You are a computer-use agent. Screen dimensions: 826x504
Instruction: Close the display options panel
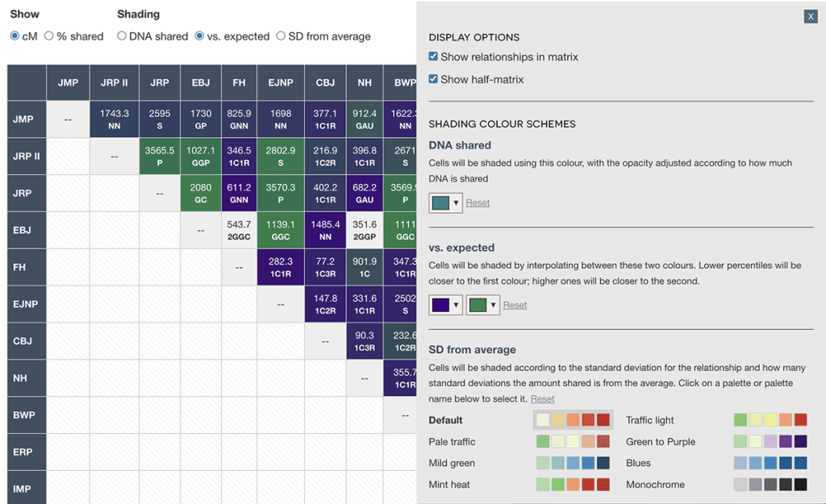(x=810, y=16)
